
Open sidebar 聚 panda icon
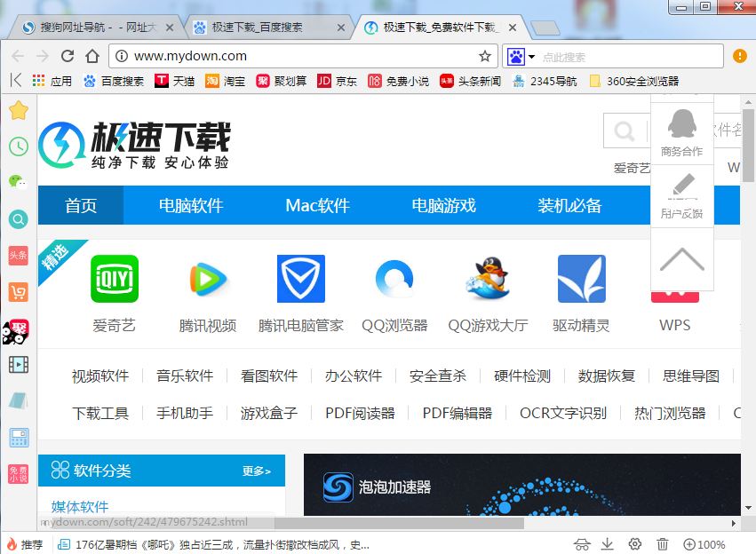(16, 332)
